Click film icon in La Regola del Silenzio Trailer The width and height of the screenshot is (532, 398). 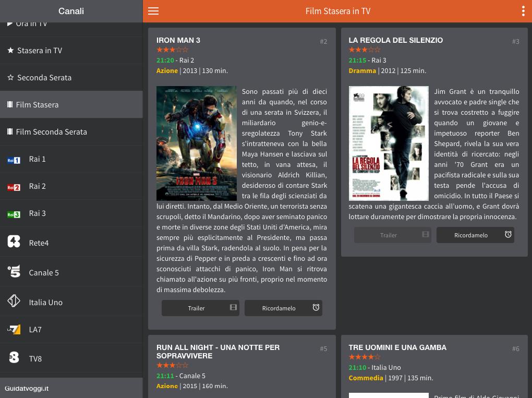pyautogui.click(x=426, y=234)
